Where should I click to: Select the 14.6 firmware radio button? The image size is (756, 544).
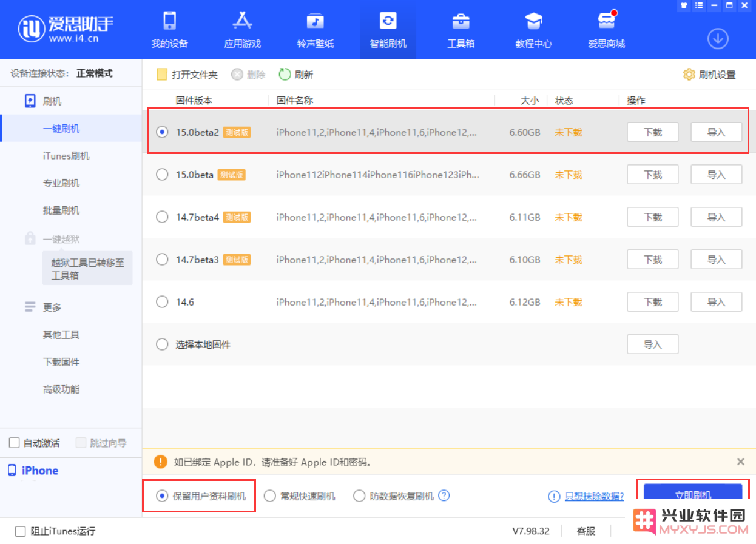pyautogui.click(x=162, y=301)
